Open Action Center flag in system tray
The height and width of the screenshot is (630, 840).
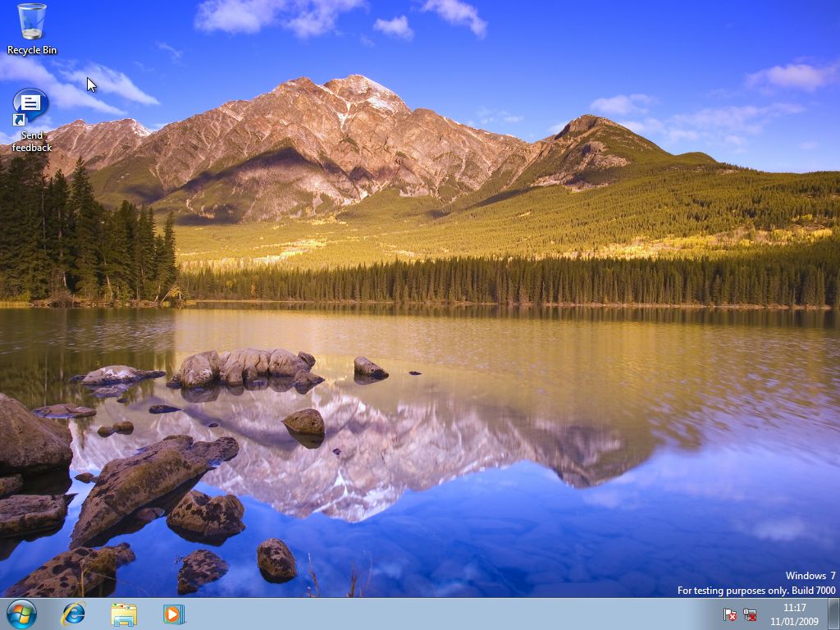(729, 614)
